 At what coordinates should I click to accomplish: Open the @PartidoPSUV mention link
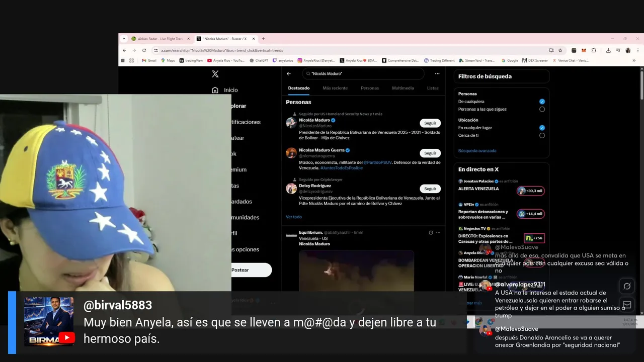(x=378, y=162)
